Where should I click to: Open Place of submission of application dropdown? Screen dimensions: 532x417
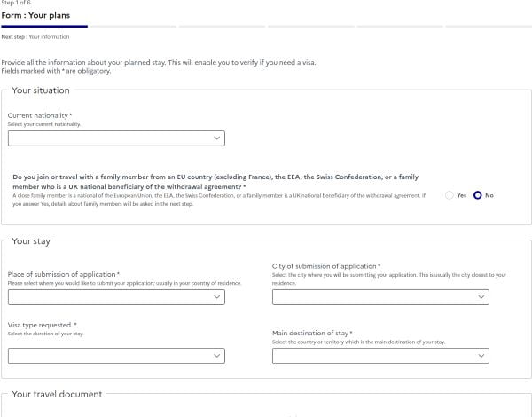(x=116, y=297)
